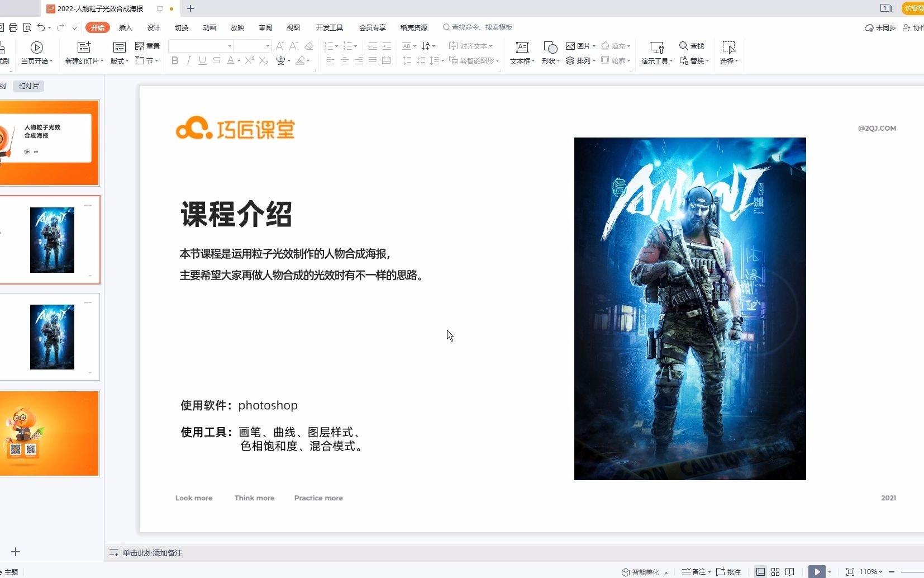Toggle normal view in status bar
This screenshot has width=924, height=578.
pos(760,572)
